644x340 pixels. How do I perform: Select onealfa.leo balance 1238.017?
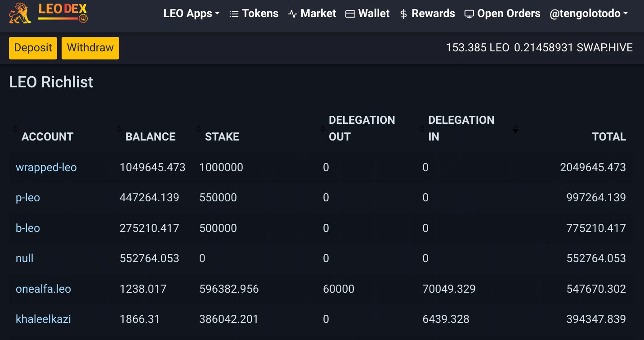[x=143, y=289]
